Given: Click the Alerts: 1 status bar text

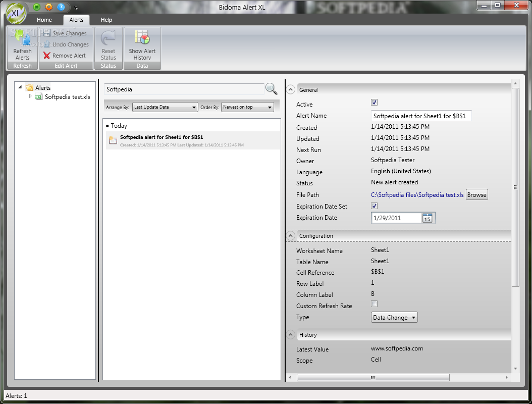Looking at the screenshot, I should [x=16, y=396].
